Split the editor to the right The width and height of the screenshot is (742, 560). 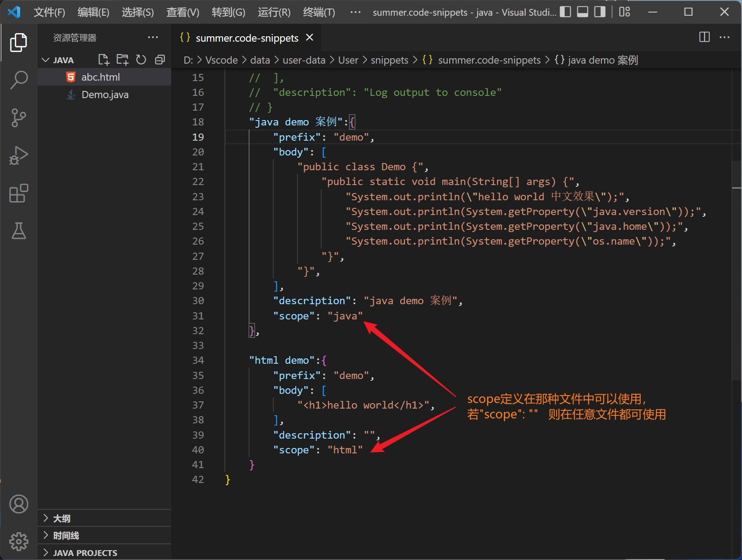click(704, 37)
